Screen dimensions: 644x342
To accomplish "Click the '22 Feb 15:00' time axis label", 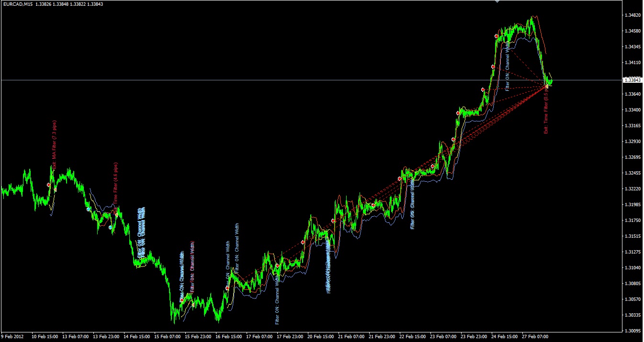I will tap(413, 337).
